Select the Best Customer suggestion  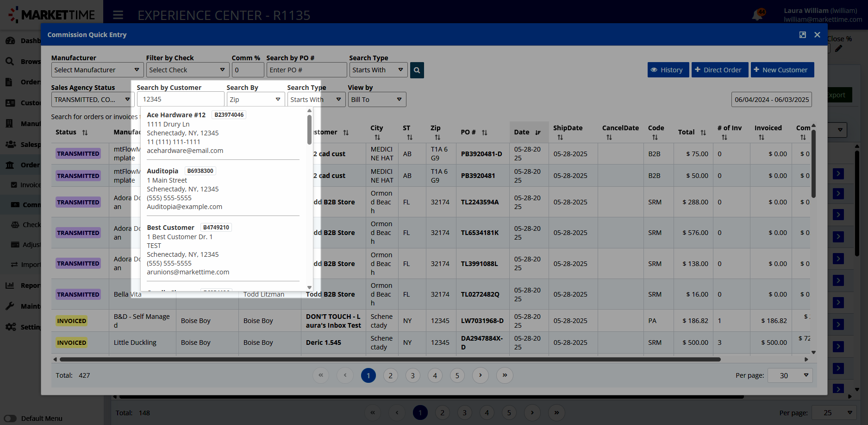click(223, 250)
